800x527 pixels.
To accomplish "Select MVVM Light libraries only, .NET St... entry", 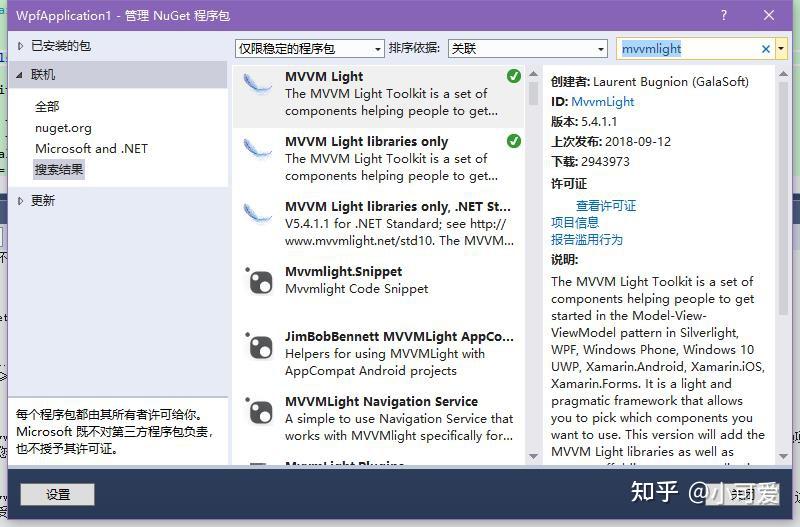I will tap(397, 206).
